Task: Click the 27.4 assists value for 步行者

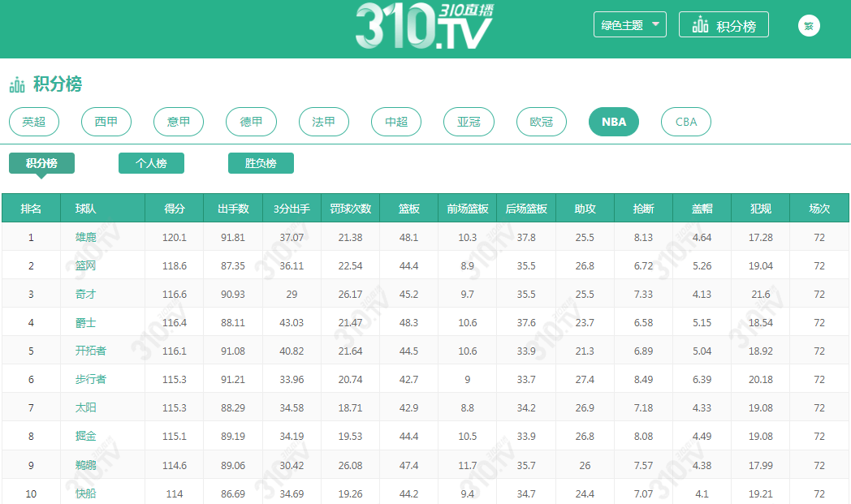Action: click(x=585, y=380)
